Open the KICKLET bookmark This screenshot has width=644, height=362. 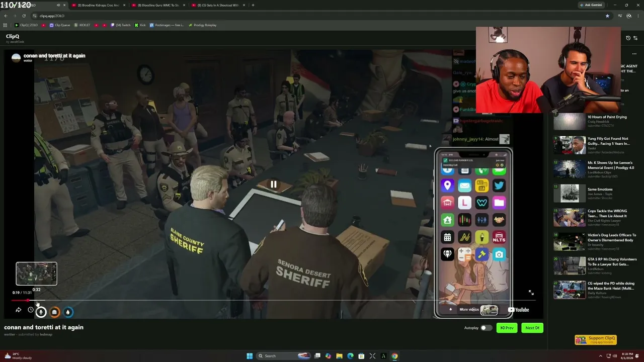[x=82, y=25]
